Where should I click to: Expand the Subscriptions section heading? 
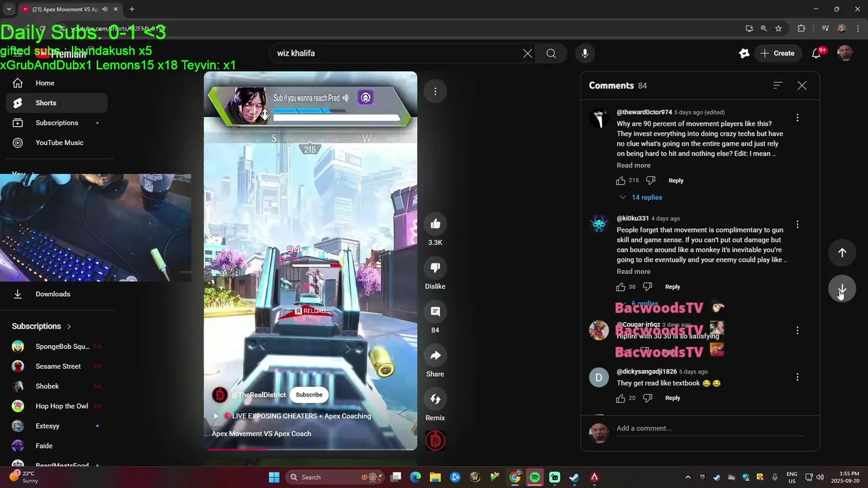coord(41,326)
